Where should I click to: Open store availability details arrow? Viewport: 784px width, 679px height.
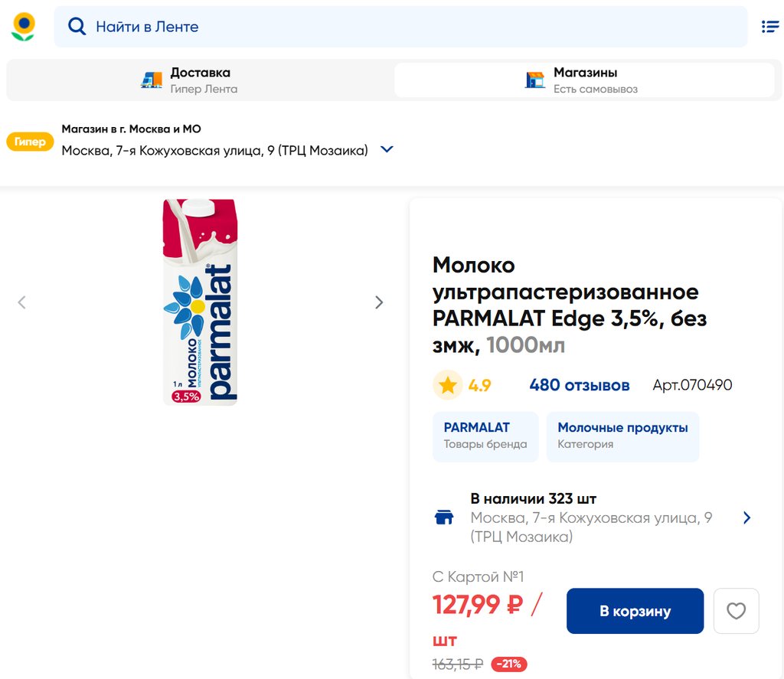tap(746, 517)
